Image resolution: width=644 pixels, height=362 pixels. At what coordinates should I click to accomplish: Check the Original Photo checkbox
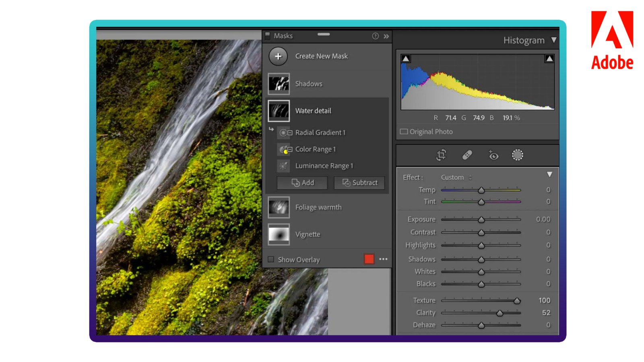(x=404, y=132)
